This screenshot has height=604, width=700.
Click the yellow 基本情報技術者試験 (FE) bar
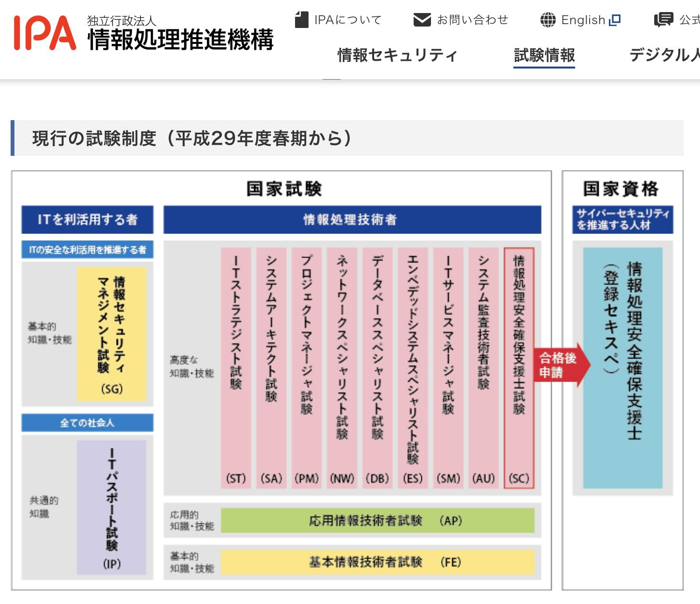378,562
